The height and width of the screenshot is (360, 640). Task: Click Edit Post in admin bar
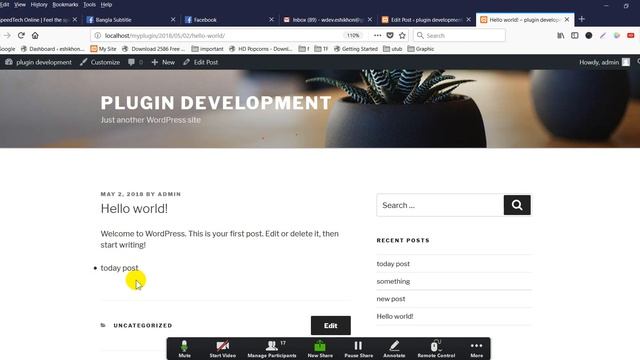(x=200, y=62)
